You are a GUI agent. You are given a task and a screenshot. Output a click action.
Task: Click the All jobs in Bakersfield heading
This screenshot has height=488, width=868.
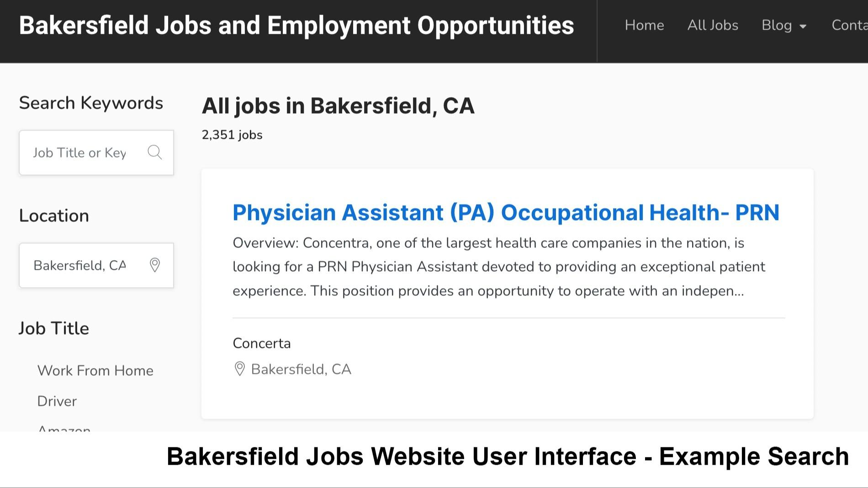click(x=338, y=106)
